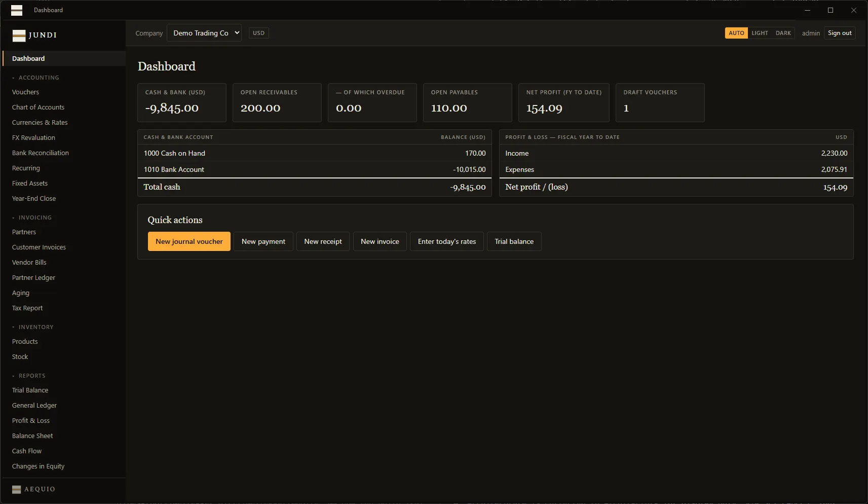Click the New payment button
The height and width of the screenshot is (504, 868).
click(263, 241)
